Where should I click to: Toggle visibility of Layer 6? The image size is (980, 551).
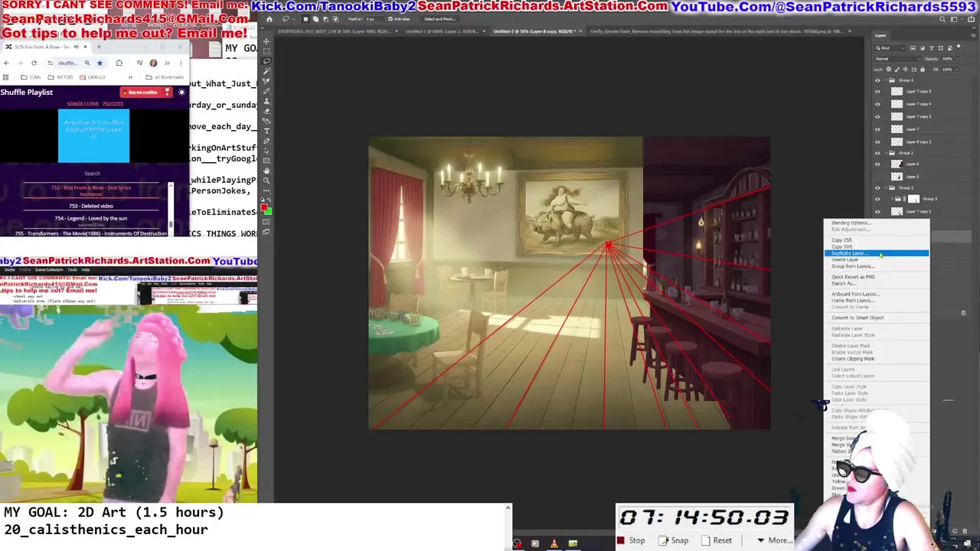(x=877, y=165)
